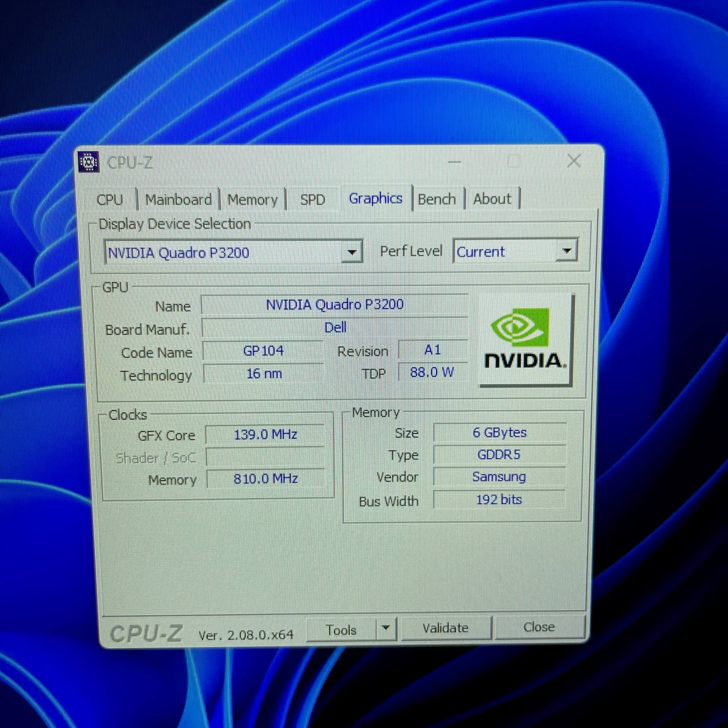728x728 pixels.
Task: Open the Perf Level dropdown arrow
Action: click(x=566, y=250)
